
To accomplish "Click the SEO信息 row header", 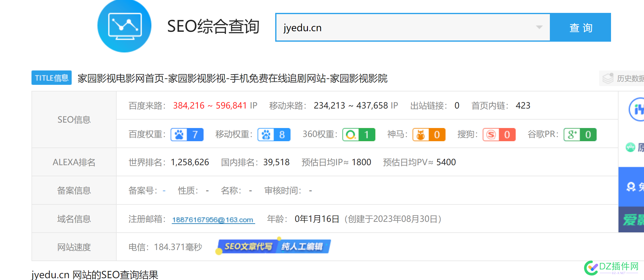I will pyautogui.click(x=74, y=120).
